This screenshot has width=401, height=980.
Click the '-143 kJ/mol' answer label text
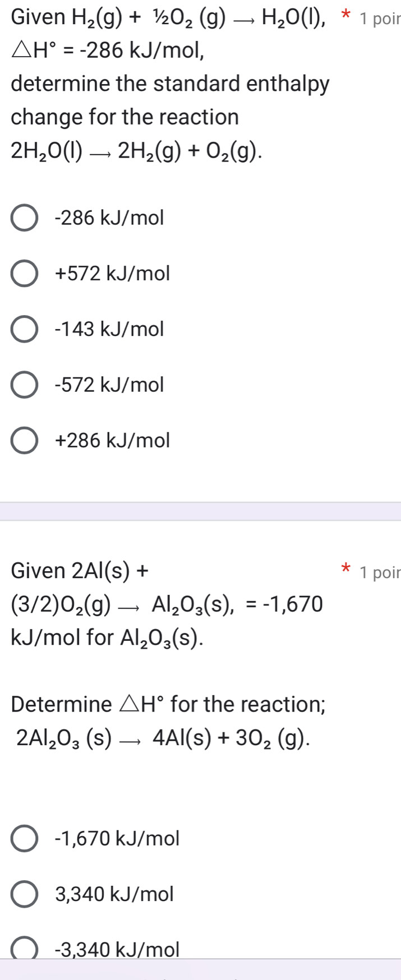coord(110,329)
